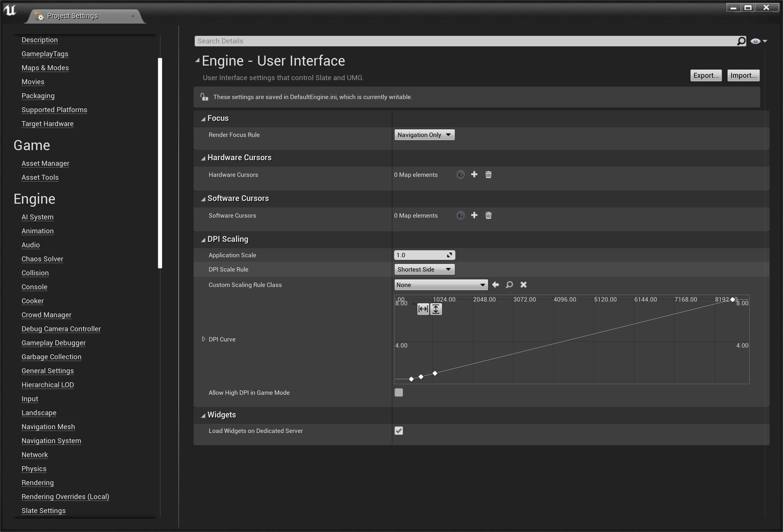Open the Render Focus Rule dropdown

coord(425,135)
